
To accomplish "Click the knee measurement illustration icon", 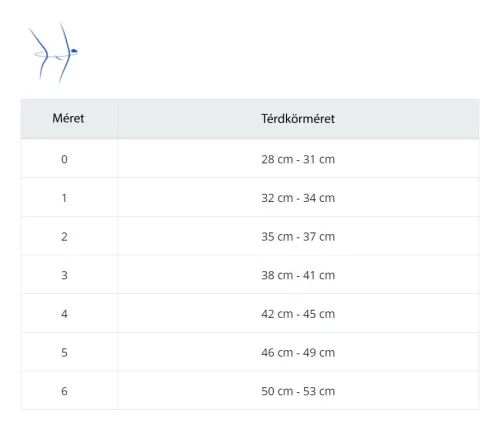I will (53, 53).
